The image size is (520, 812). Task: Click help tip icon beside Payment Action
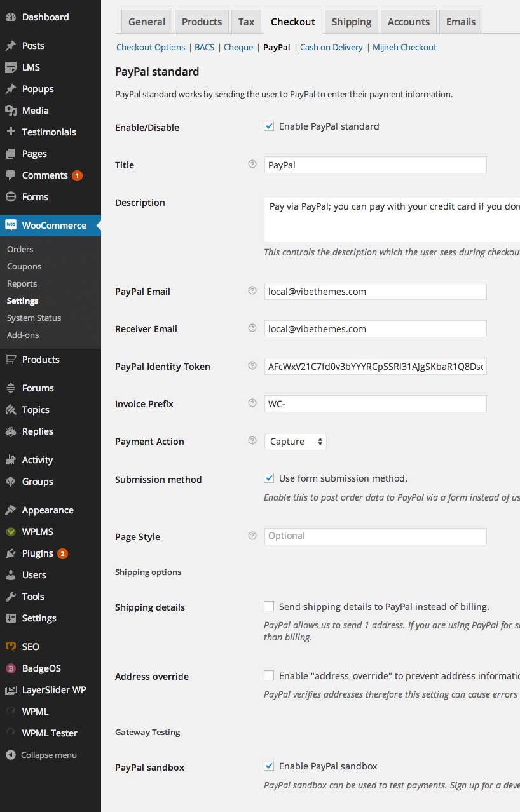click(252, 441)
